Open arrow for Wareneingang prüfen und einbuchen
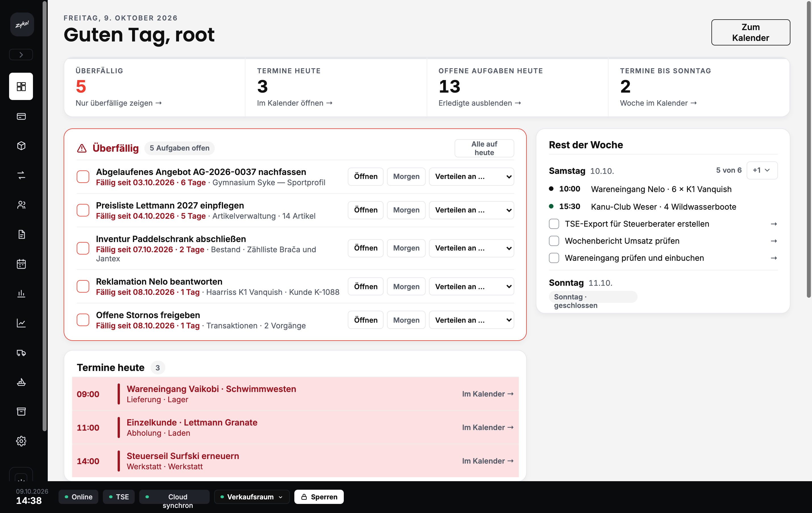The image size is (812, 513). 774,258
